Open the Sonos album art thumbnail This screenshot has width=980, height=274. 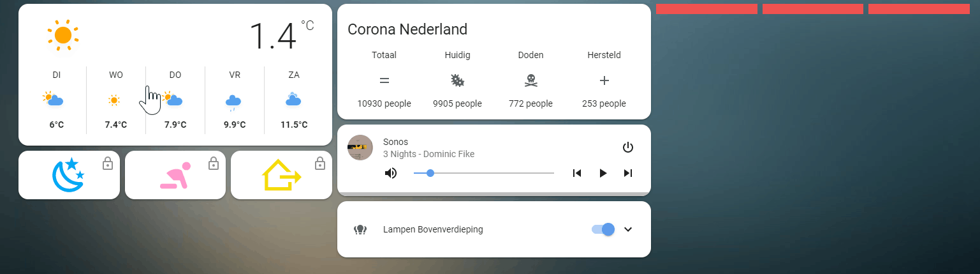[x=360, y=148]
